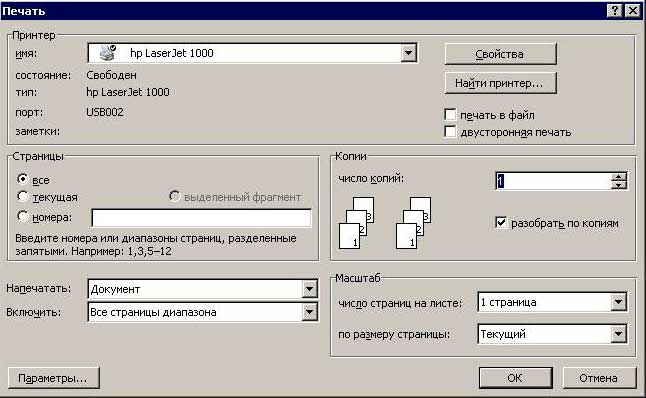Open the printer name dropdown
The width and height of the screenshot is (646, 398).
coord(408,53)
